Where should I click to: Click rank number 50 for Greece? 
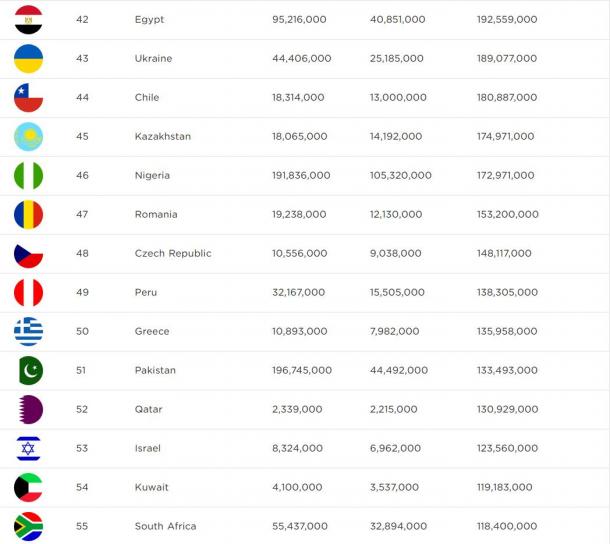[82, 331]
